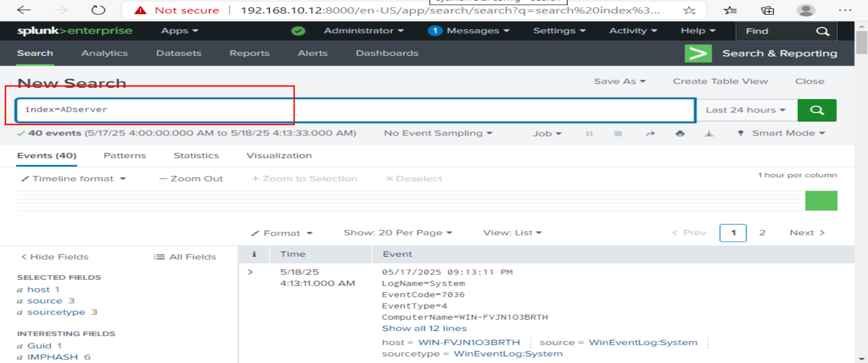Viewport: 868px width, 363px height.
Task: Export the search results
Action: (x=709, y=134)
